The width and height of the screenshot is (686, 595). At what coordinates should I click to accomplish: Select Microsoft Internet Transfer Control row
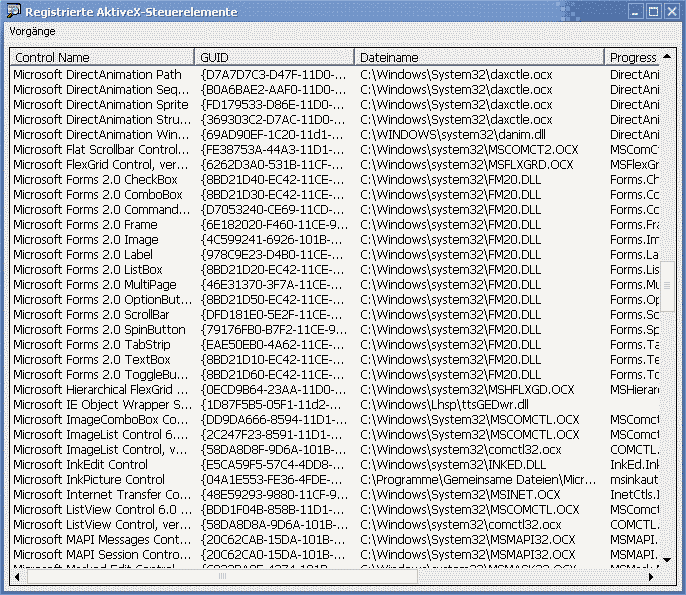point(102,495)
